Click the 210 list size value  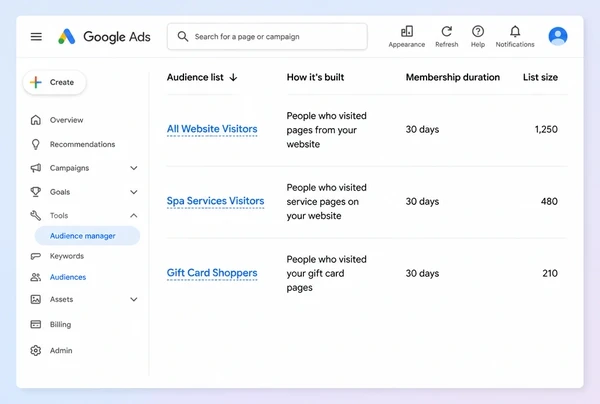point(550,273)
